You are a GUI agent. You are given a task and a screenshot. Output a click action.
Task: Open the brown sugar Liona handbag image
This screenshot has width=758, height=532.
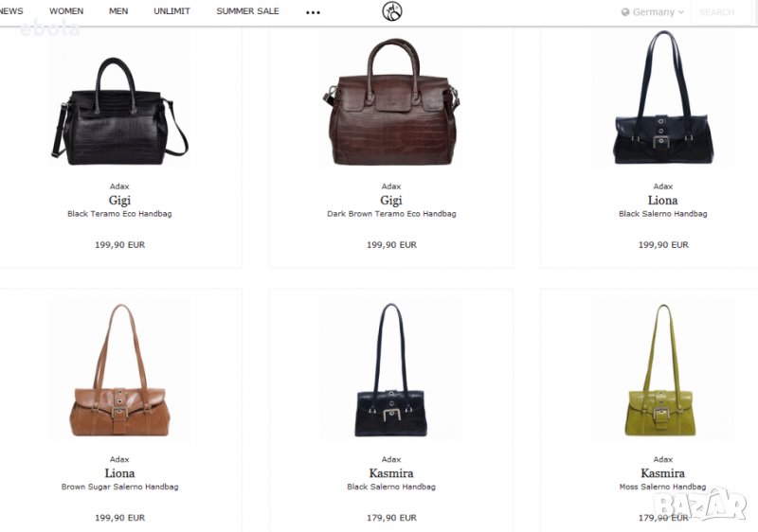(x=120, y=370)
